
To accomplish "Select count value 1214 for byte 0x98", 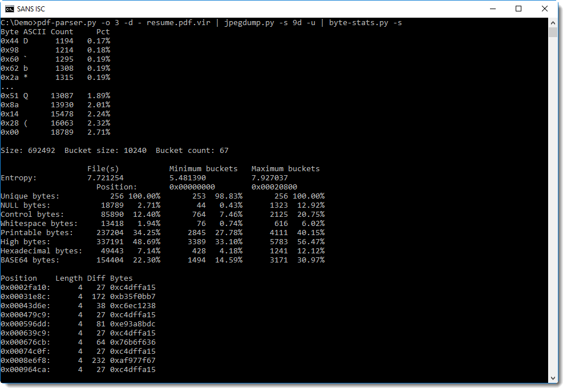I will click(64, 50).
